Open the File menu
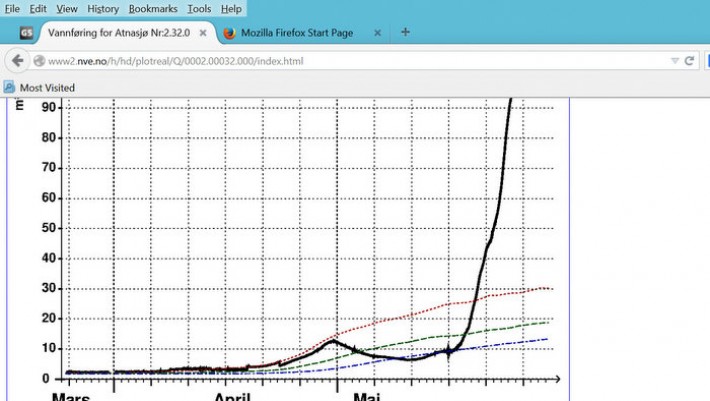Image resolution: width=710 pixels, height=401 pixels. coord(12,8)
